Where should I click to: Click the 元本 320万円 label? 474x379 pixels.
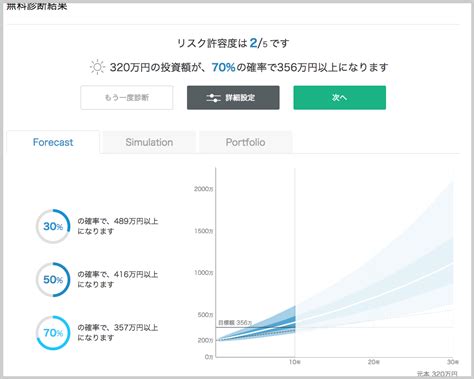click(437, 374)
